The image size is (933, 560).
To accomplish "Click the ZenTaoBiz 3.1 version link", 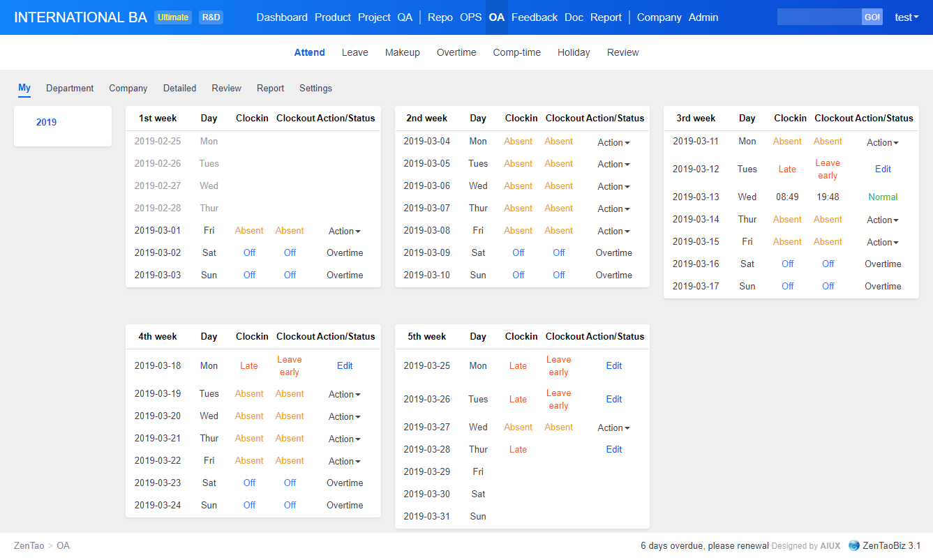I will [892, 545].
